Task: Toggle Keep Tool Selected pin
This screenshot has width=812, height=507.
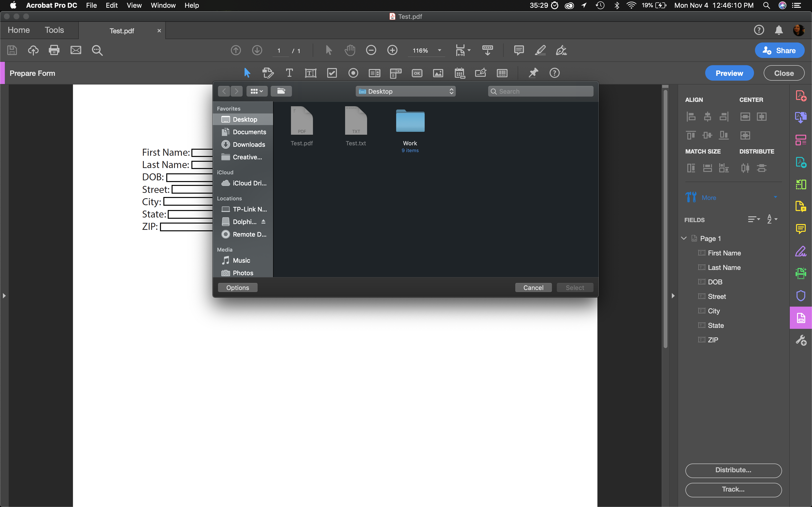Action: 533,73
